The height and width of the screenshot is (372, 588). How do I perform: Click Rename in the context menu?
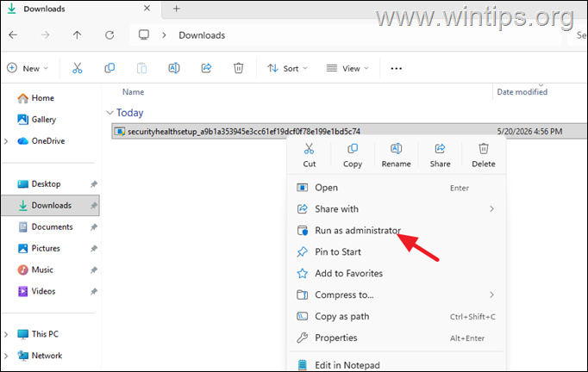click(396, 156)
